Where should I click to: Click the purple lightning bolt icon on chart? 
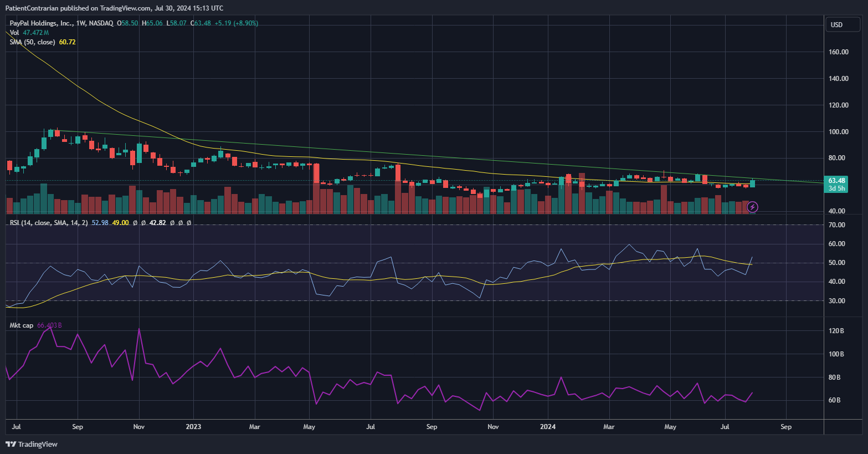tap(752, 207)
